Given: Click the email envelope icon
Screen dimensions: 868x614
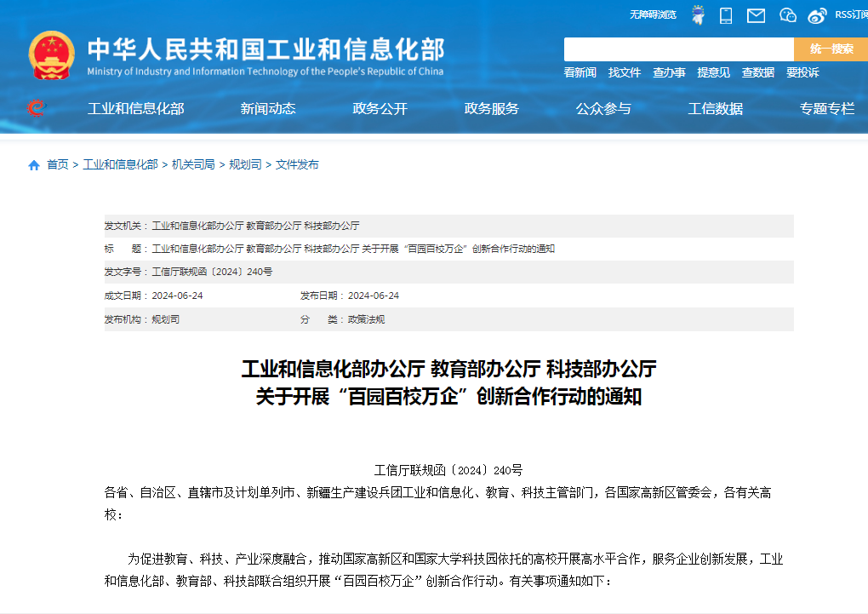Looking at the screenshot, I should coord(756,14).
